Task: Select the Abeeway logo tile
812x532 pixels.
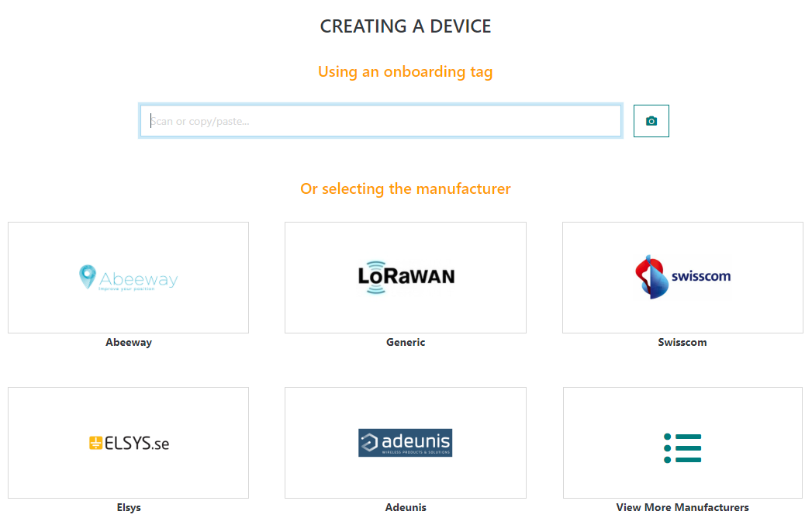Action: click(x=129, y=278)
